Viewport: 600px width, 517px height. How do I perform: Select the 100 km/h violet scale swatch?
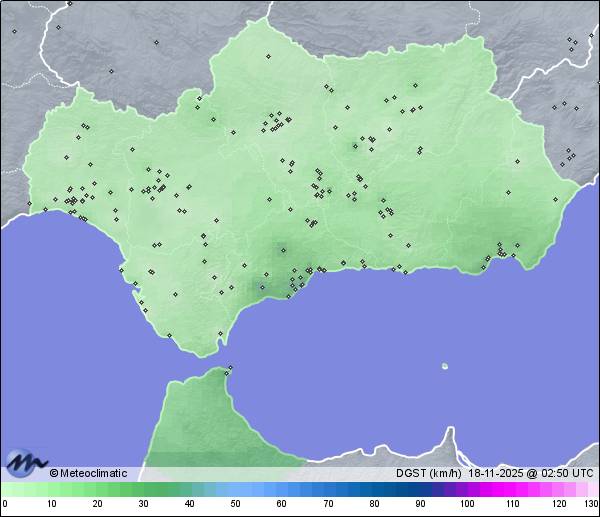(x=466, y=490)
